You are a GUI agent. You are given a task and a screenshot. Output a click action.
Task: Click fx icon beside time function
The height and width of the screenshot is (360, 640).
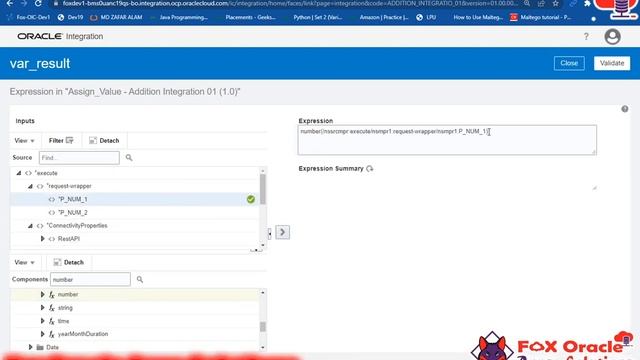tap(52, 321)
